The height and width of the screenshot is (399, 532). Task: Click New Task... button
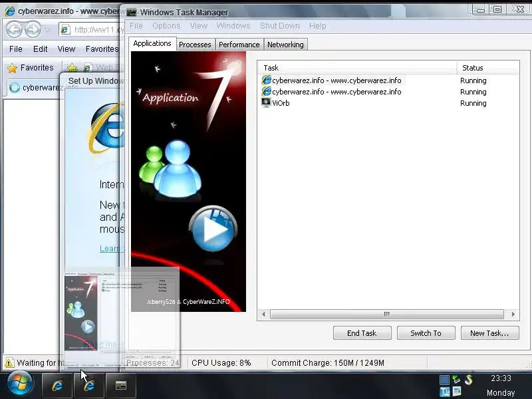point(490,333)
